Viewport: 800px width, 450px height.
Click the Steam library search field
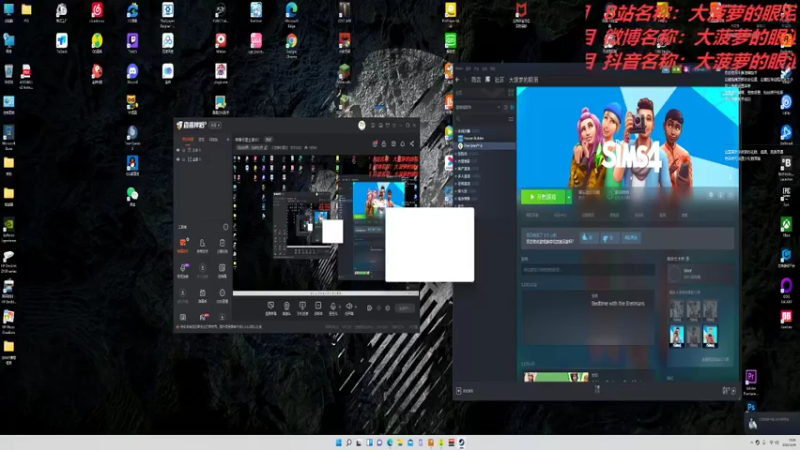click(482, 119)
